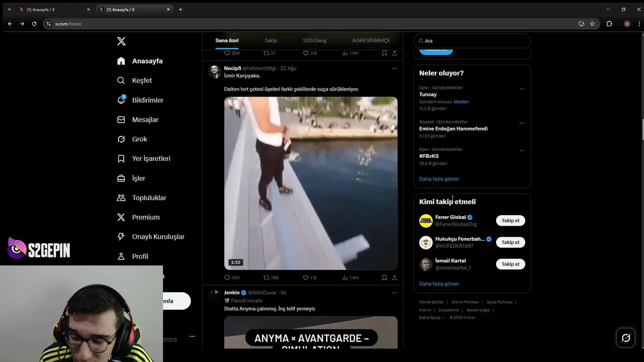
Task: Repost Necip5 post (789)
Action: pos(271,278)
